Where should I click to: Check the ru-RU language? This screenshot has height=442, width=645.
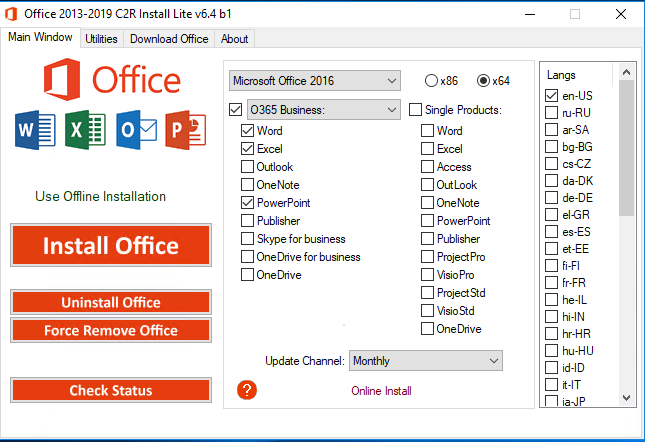[x=551, y=112]
